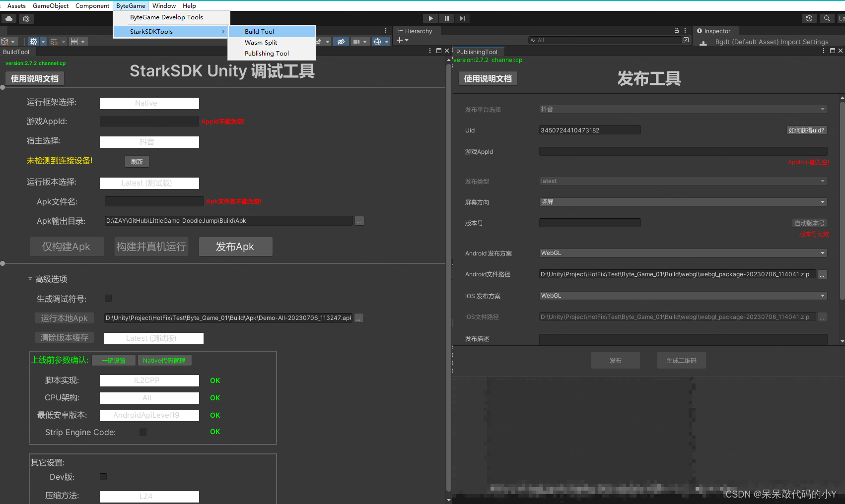This screenshot has width=845, height=504.
Task: Choose Wasm Split from submenu
Action: click(272, 42)
